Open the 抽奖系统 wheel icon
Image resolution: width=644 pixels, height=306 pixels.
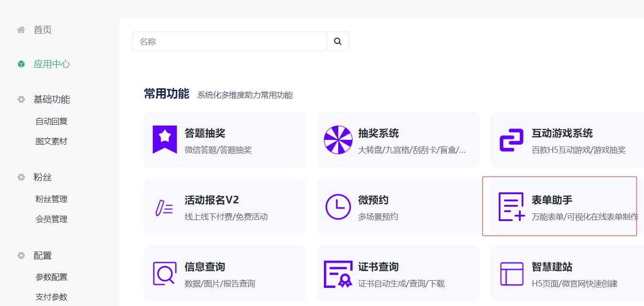pyautogui.click(x=338, y=140)
